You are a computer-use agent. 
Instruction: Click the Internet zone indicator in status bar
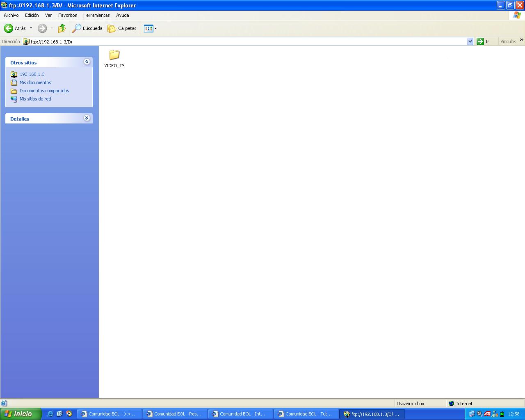464,404
